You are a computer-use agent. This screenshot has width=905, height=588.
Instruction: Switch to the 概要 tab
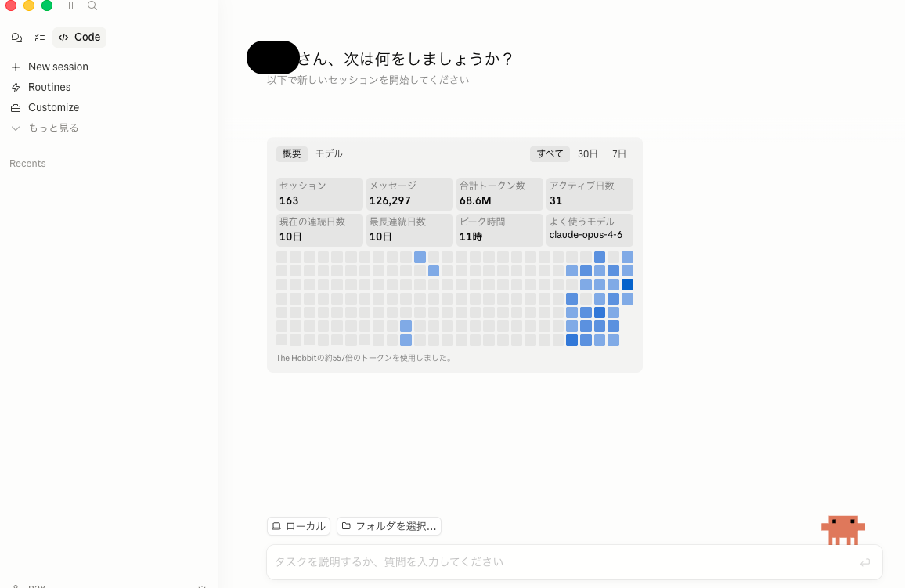point(291,153)
